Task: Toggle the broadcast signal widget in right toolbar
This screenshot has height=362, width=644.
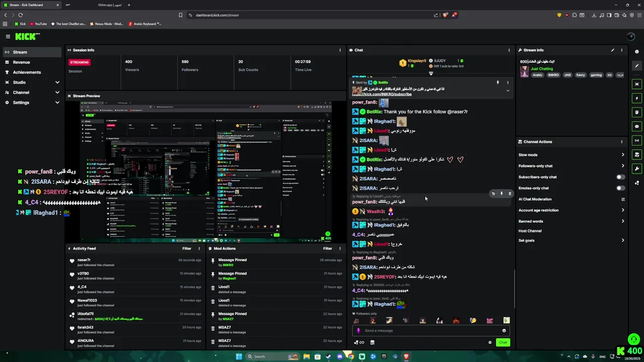Action: pyautogui.click(x=637, y=140)
